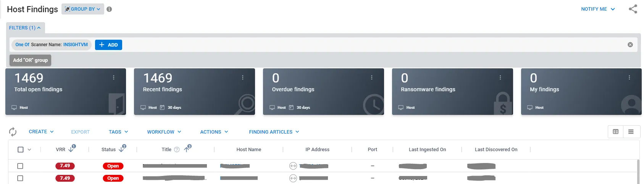Sort by Title ascending arrow

pyautogui.click(x=187, y=149)
